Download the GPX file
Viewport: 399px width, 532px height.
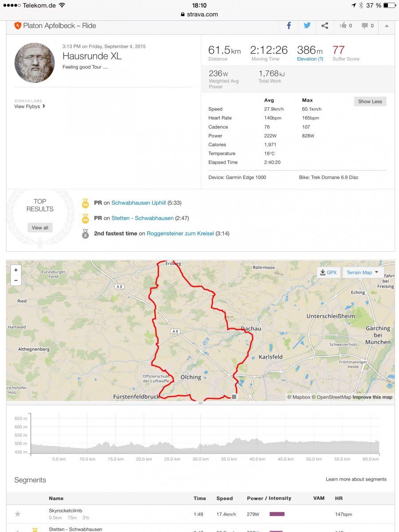click(328, 272)
